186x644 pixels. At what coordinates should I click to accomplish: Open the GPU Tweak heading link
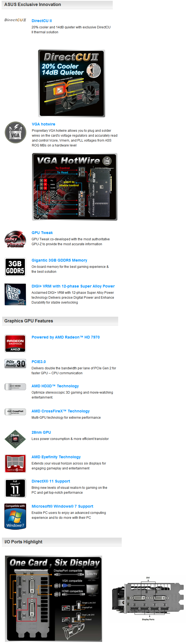(x=42, y=233)
